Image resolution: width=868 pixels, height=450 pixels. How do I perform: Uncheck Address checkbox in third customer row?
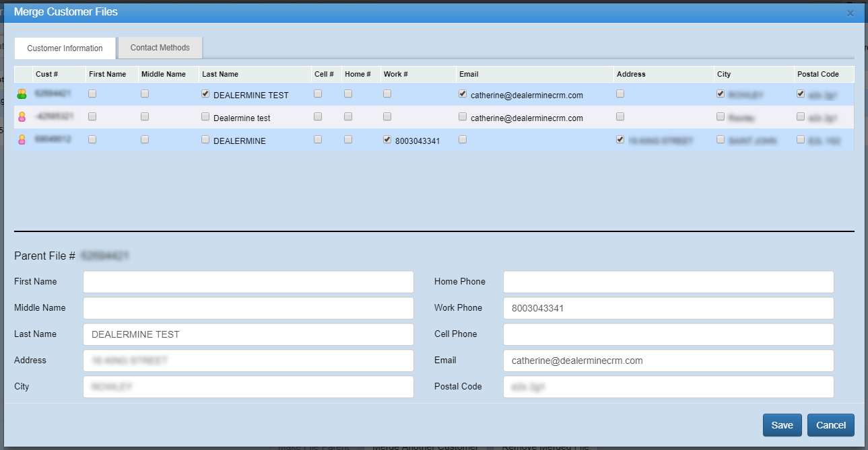(620, 140)
